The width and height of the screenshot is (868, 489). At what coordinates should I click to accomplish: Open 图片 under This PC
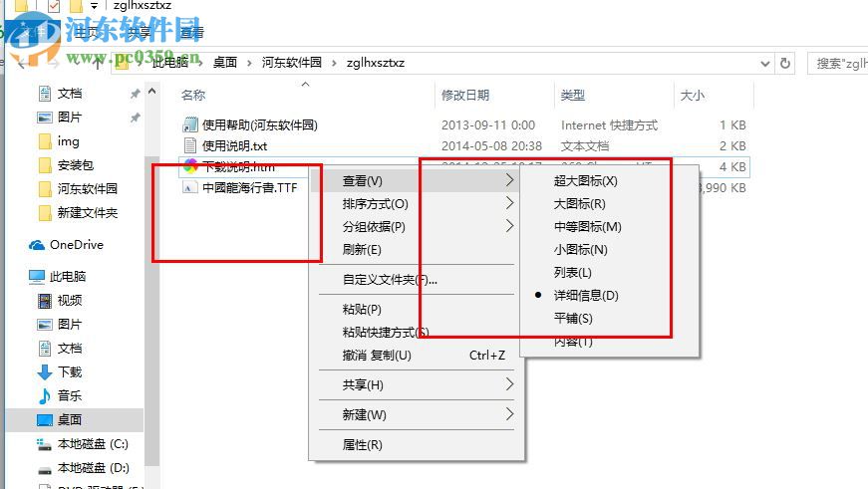pos(69,324)
